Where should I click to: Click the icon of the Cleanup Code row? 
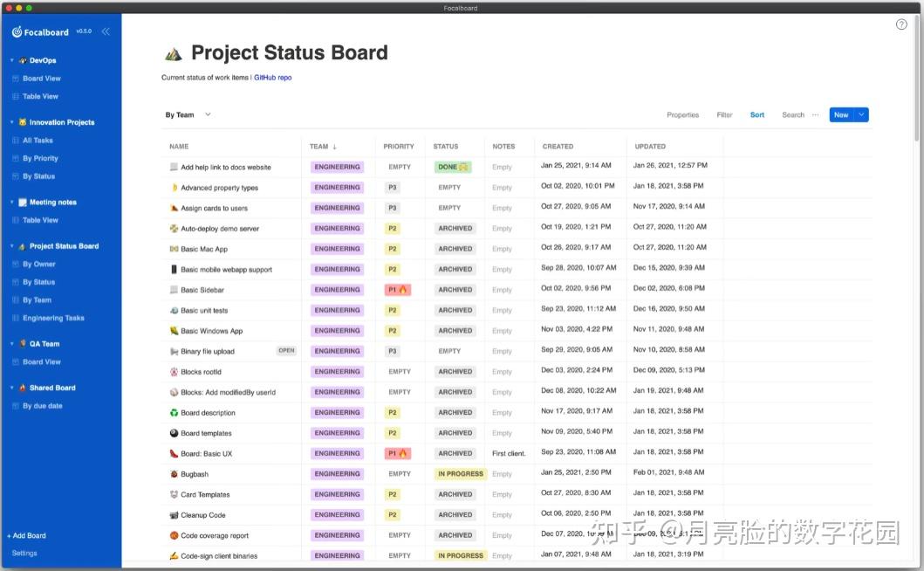pyautogui.click(x=174, y=515)
